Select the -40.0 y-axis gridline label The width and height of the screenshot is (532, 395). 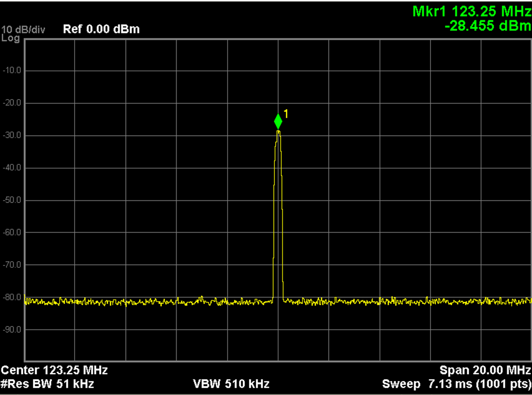click(12, 168)
